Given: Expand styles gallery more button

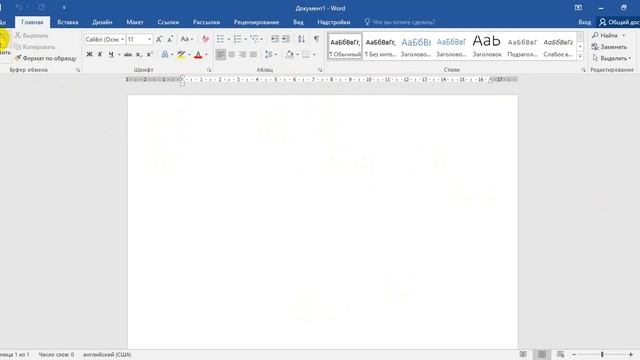Looking at the screenshot, I should (x=580, y=56).
